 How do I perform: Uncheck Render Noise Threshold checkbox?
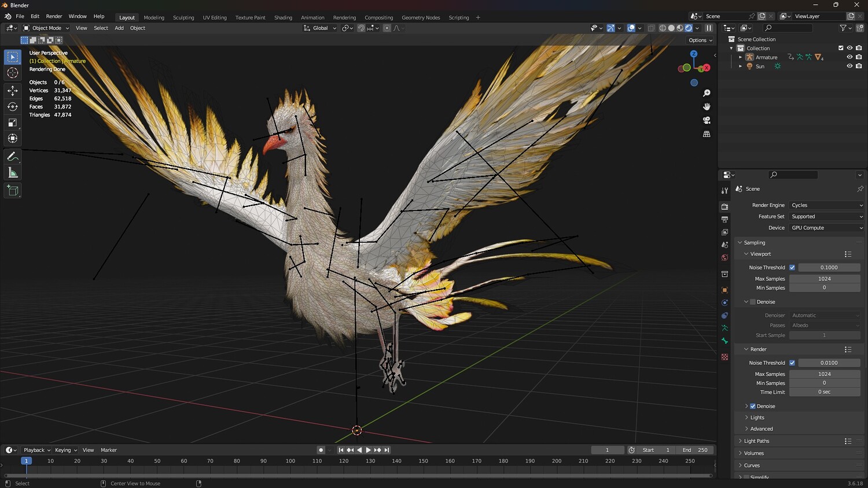[792, 363]
